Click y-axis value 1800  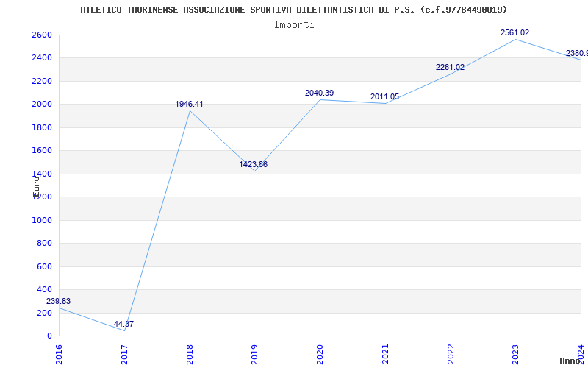[x=43, y=127]
